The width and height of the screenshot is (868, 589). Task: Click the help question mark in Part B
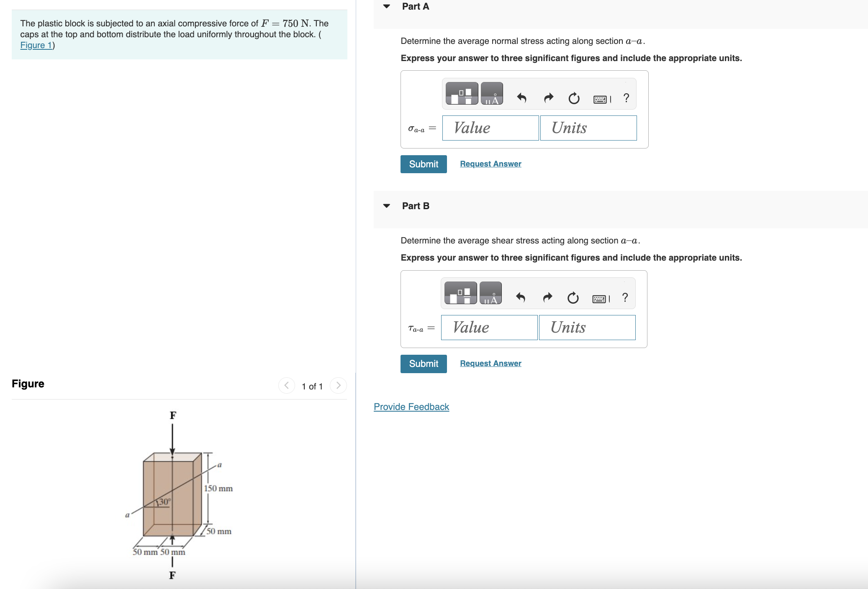(625, 298)
